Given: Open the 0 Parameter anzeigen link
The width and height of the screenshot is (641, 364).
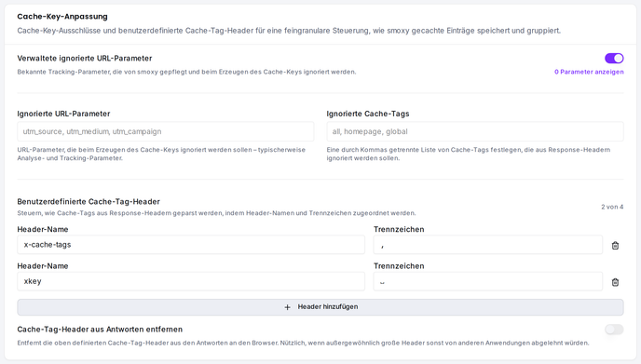Looking at the screenshot, I should [589, 72].
